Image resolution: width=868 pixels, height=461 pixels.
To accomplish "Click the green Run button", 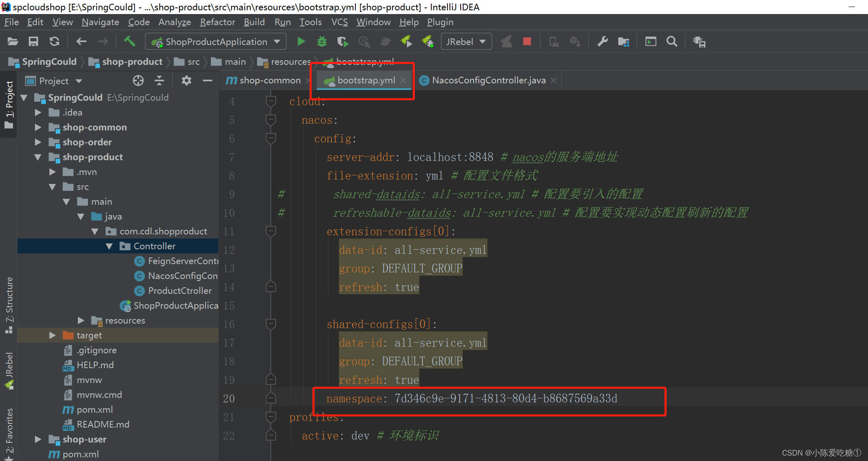I will coord(301,42).
